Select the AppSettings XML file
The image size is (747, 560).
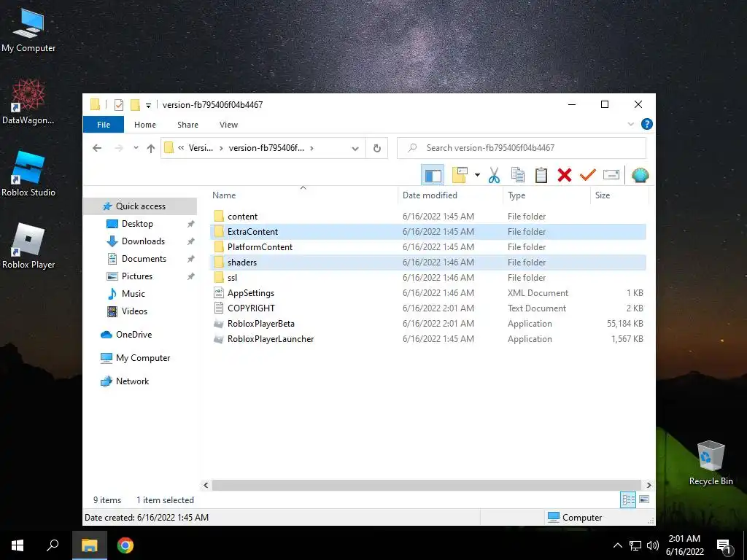coord(427,293)
